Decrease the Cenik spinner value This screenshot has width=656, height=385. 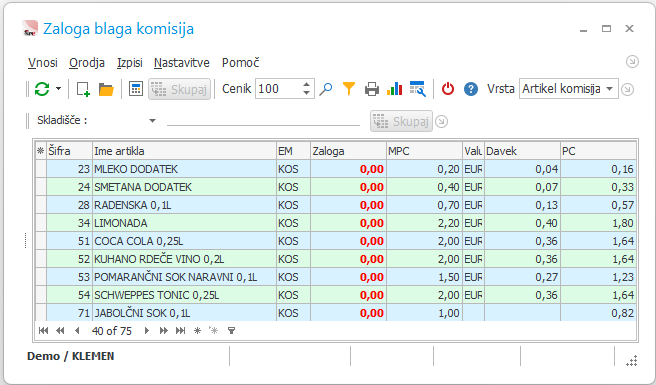pyautogui.click(x=307, y=93)
